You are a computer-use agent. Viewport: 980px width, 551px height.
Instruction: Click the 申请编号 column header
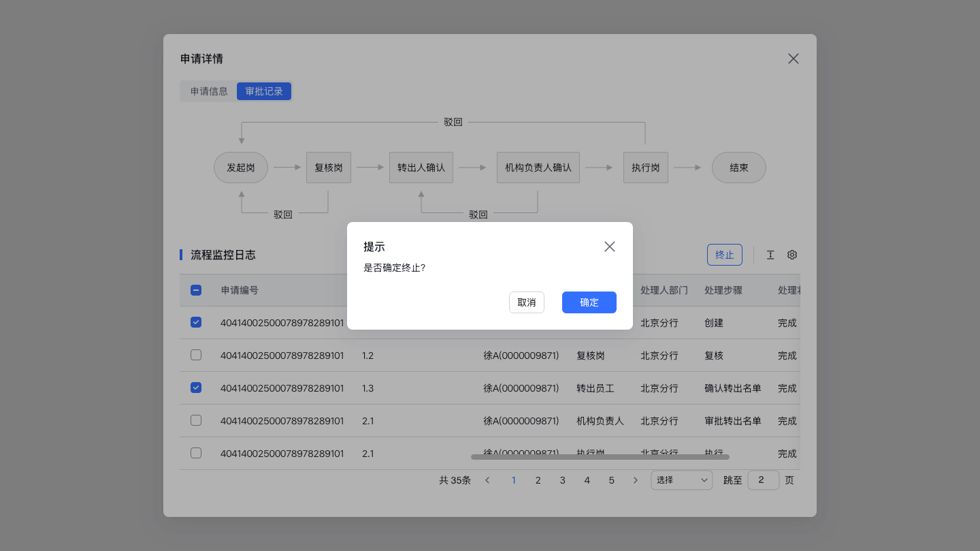pyautogui.click(x=240, y=290)
